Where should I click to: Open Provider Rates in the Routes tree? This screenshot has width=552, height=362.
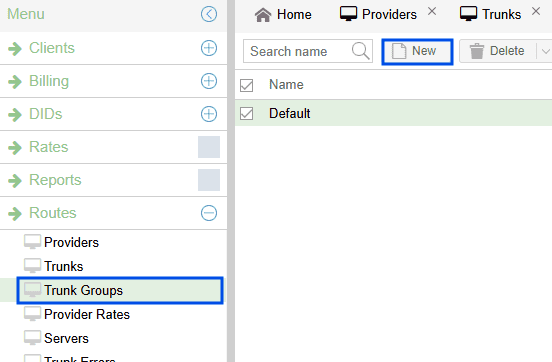(87, 314)
